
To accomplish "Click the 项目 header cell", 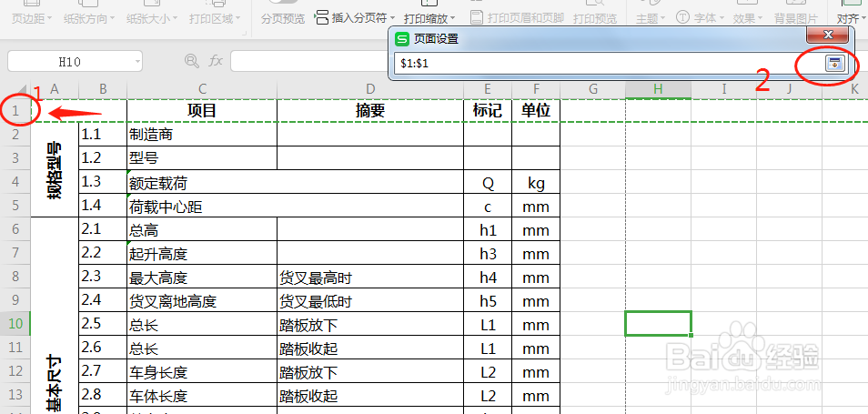I will click(202, 111).
